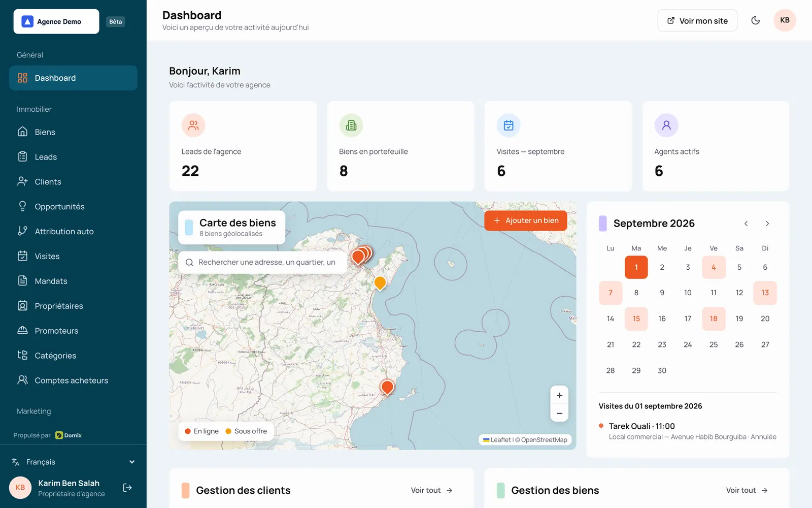This screenshot has width=812, height=508.
Task: Click the KB avatar in sidebar footer
Action: (x=20, y=488)
